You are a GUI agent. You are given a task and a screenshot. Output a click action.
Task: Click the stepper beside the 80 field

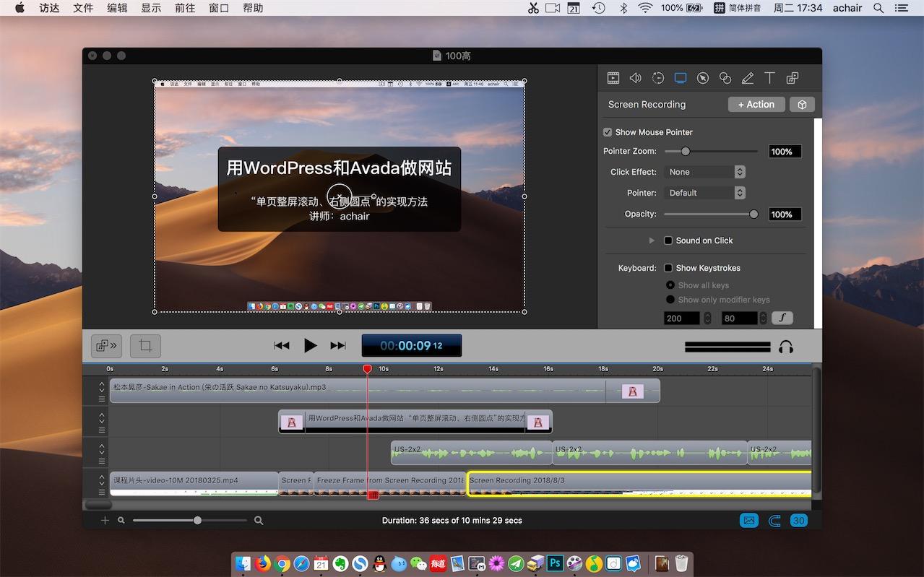pos(764,318)
